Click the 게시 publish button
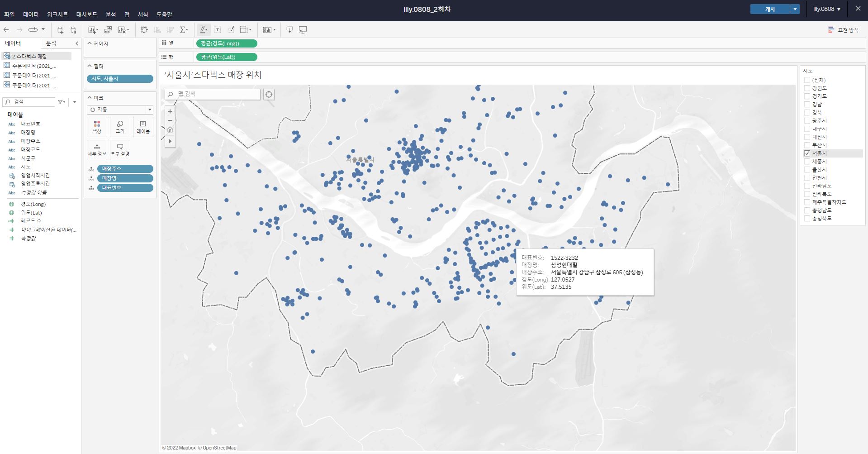 (x=770, y=9)
